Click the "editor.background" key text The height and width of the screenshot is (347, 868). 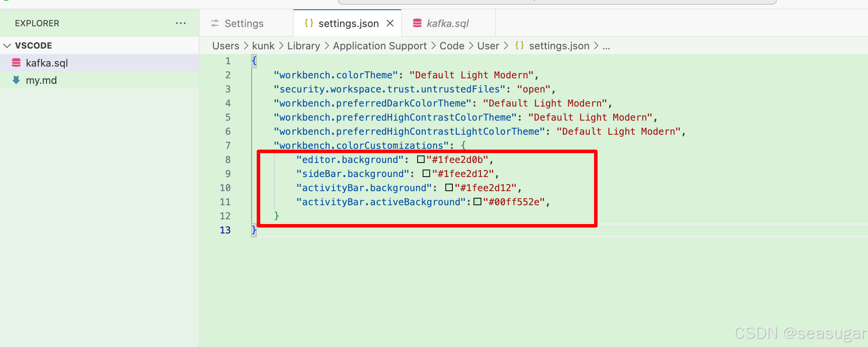(350, 160)
